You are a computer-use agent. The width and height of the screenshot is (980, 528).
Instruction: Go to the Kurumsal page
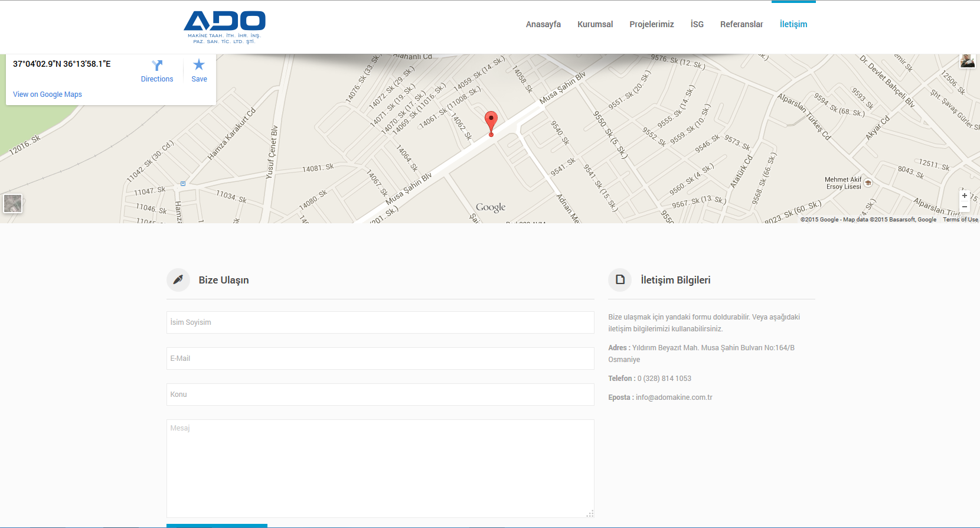(x=595, y=24)
